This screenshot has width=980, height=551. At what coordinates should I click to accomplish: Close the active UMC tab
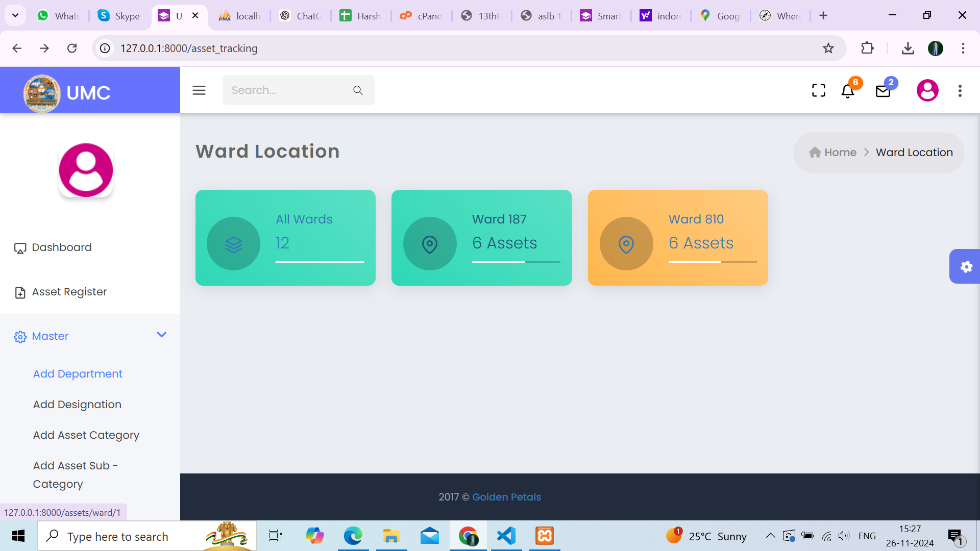pos(195,16)
